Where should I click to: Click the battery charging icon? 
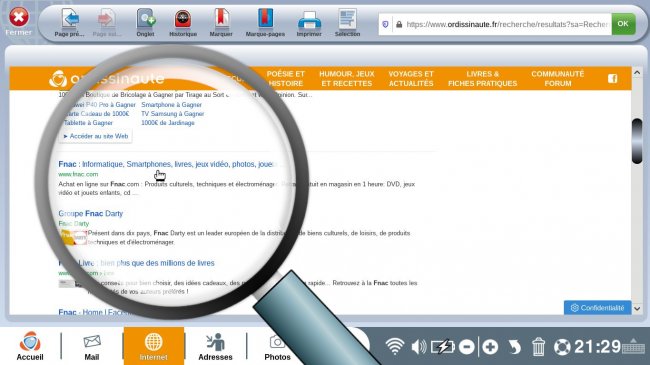pyautogui.click(x=443, y=347)
